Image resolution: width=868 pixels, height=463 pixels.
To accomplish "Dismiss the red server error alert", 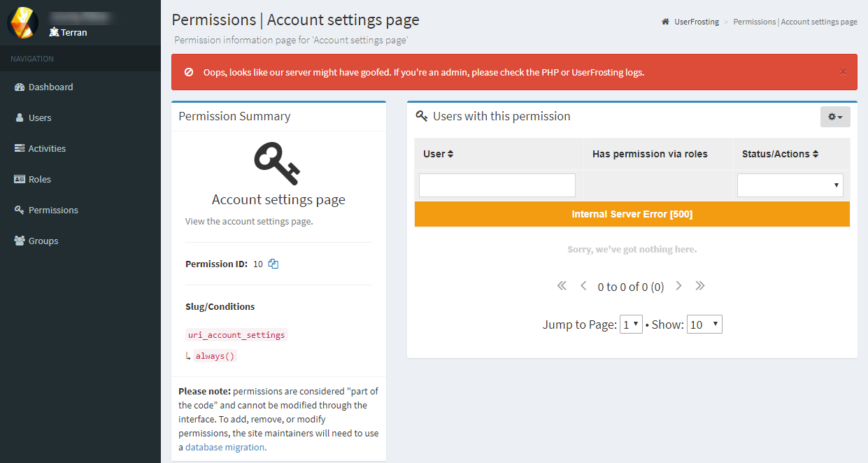I will coord(843,72).
